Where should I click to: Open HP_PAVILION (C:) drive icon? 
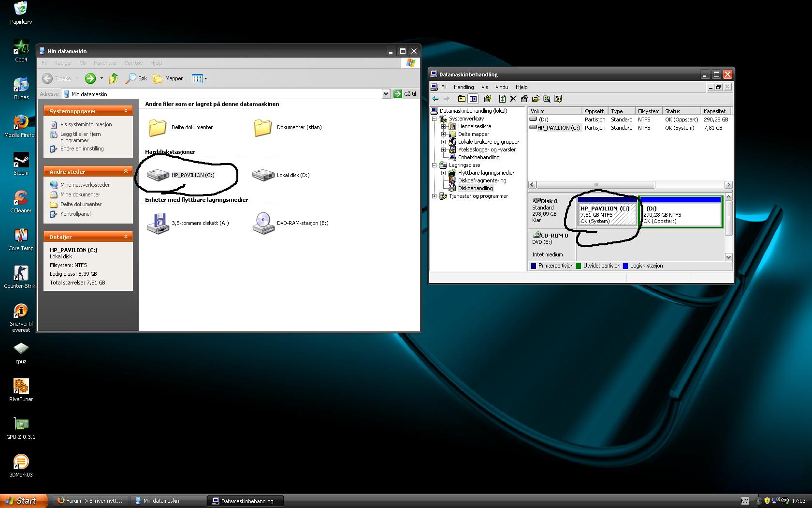pos(158,175)
